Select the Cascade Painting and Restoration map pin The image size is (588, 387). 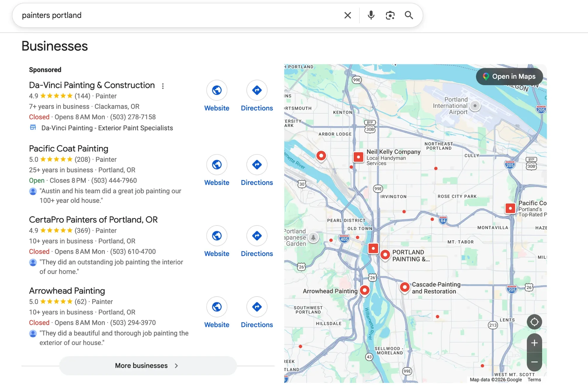[x=405, y=287]
